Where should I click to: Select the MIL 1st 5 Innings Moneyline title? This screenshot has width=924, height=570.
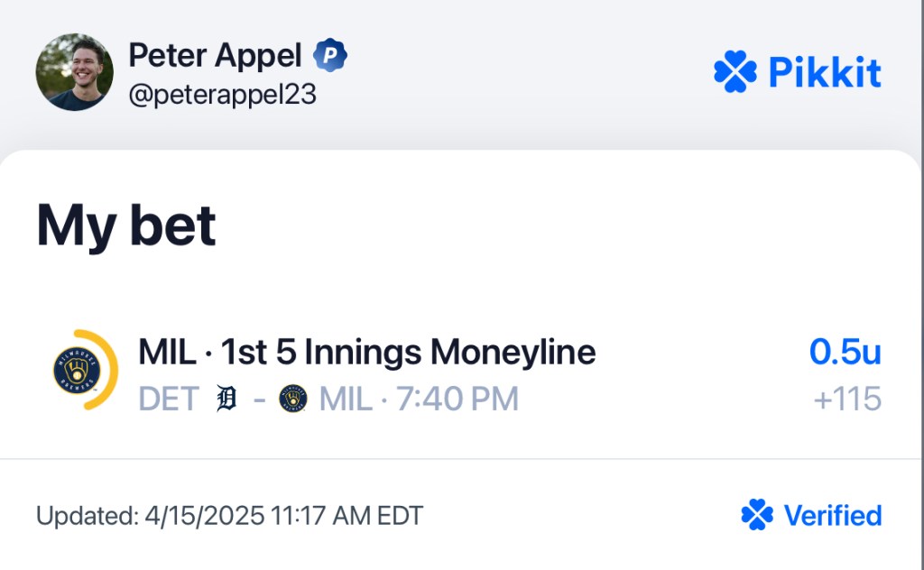[367, 352]
